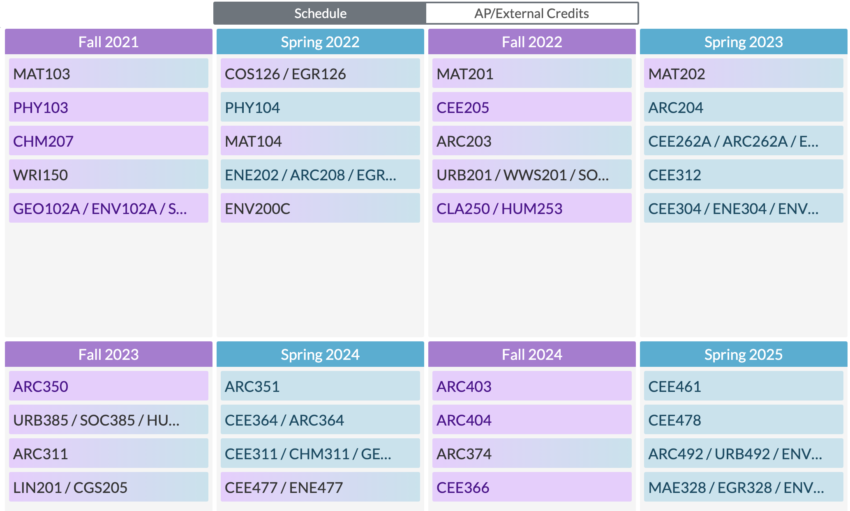
Task: Open the AP/External Credits tab
Action: pyautogui.click(x=531, y=13)
